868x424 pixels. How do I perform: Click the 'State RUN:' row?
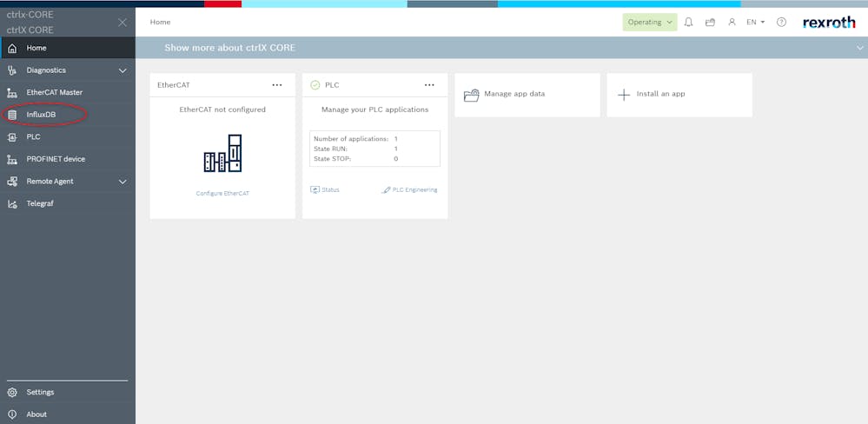(x=355, y=149)
